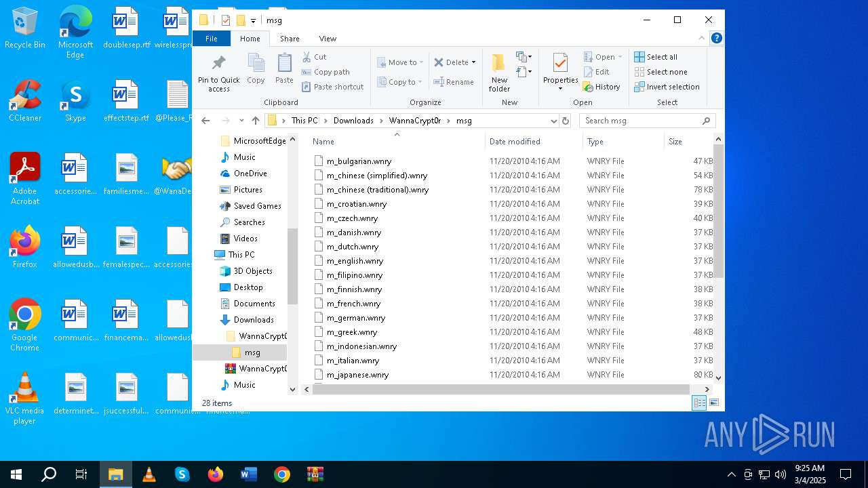
Task: Create a New folder
Action: click(x=499, y=73)
